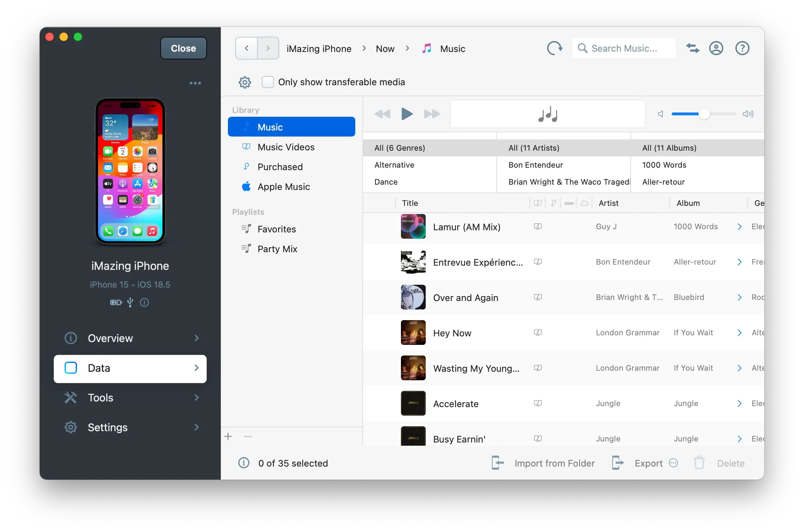Select Apple Music in the sidebar

pyautogui.click(x=283, y=186)
